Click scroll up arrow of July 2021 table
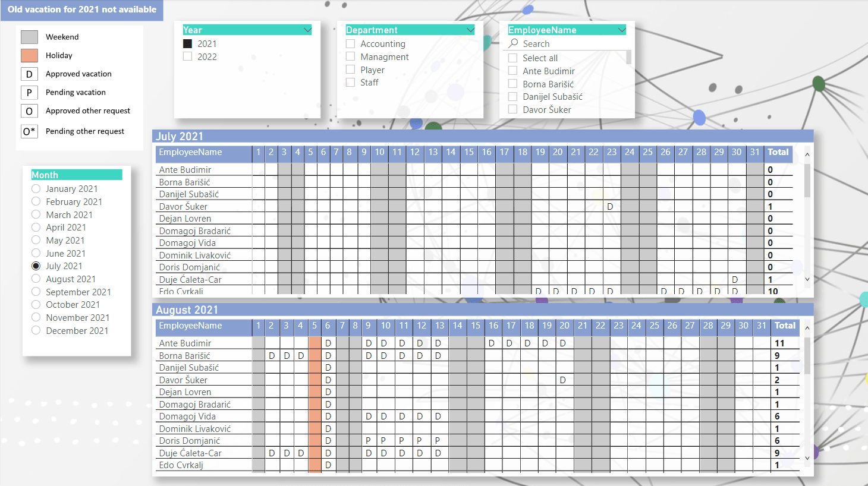 (x=807, y=154)
